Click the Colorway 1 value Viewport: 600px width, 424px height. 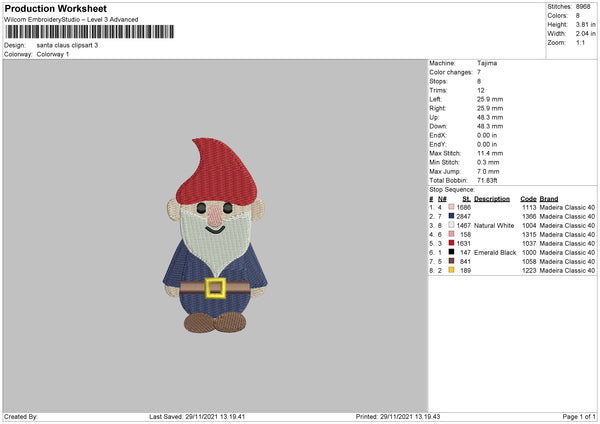tap(54, 53)
